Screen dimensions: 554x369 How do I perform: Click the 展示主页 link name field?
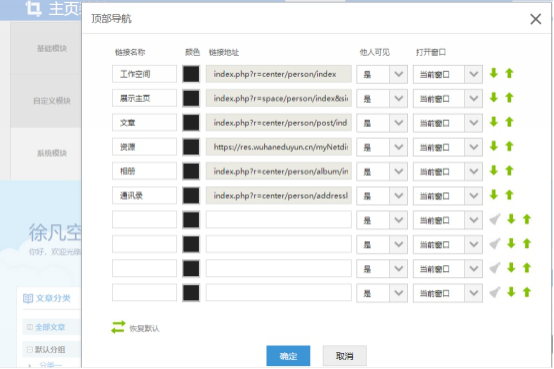[144, 98]
